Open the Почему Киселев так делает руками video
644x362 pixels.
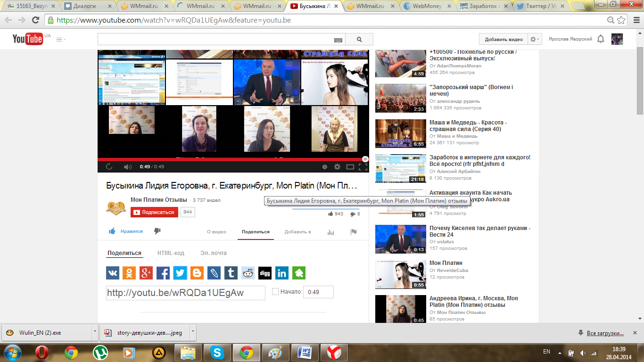coord(480,231)
